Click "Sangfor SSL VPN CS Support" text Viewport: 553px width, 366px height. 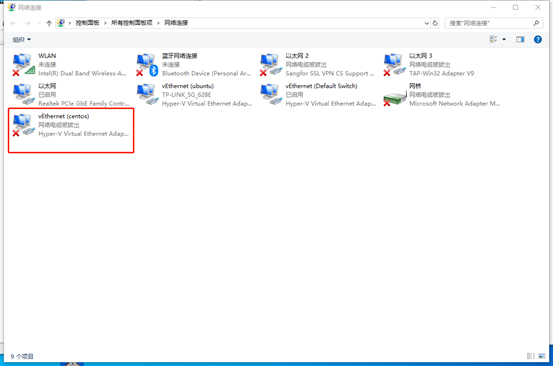pyautogui.click(x=327, y=73)
